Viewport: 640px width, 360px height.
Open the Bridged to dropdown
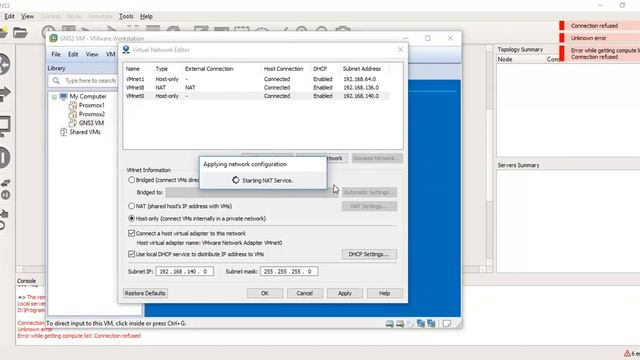click(x=252, y=192)
